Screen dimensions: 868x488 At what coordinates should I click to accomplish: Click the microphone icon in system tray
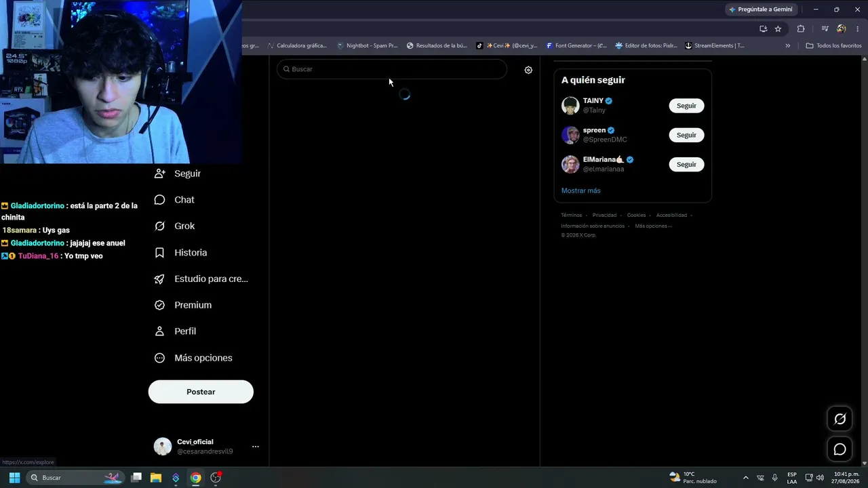click(774, 478)
